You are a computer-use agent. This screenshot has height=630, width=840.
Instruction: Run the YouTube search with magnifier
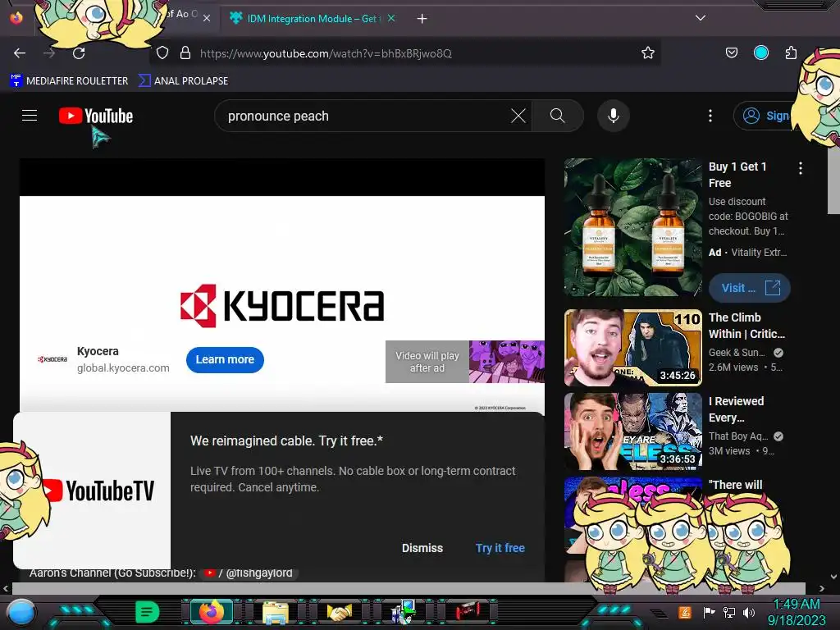557,116
